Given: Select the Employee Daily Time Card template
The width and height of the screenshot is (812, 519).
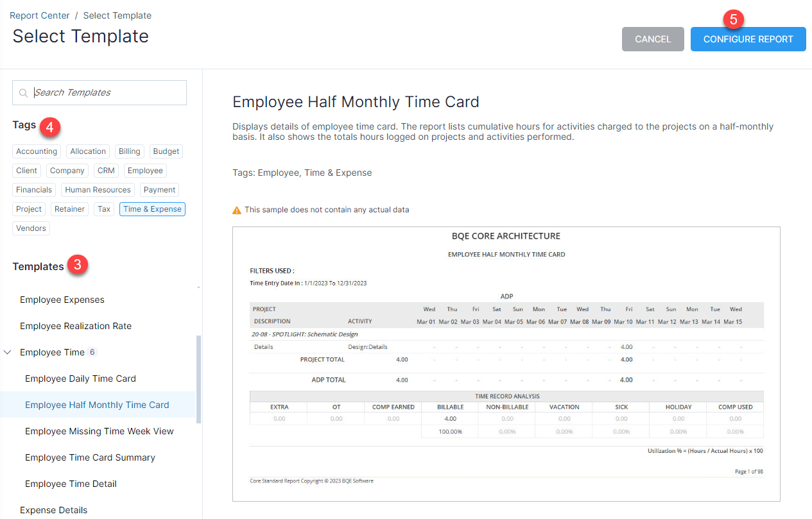Looking at the screenshot, I should [80, 379].
